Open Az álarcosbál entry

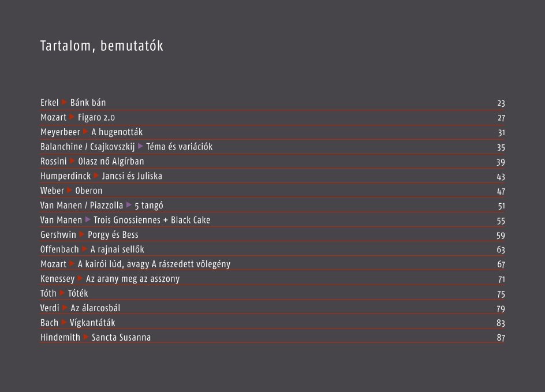point(95,308)
